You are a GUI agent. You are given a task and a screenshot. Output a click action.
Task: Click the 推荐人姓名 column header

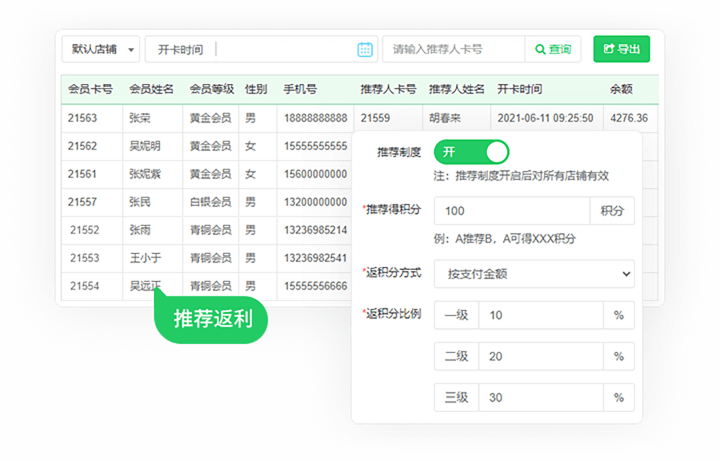click(456, 89)
